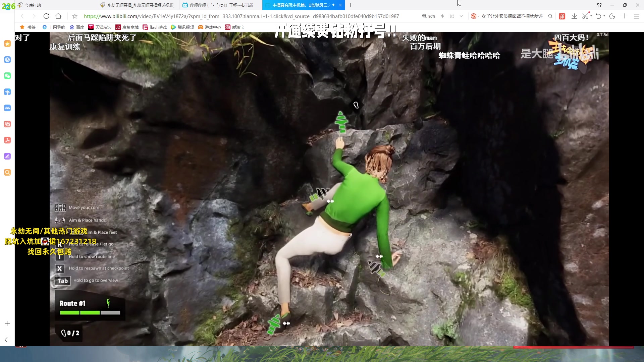This screenshot has width=644, height=362.
Task: Click the address bar URL field
Action: [241, 16]
